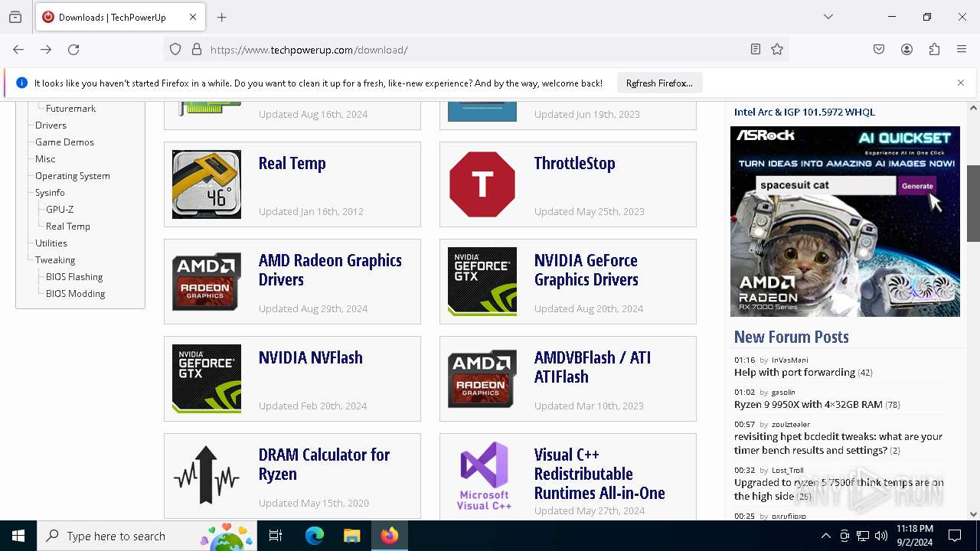Click the Firefox back arrow

tap(18, 50)
